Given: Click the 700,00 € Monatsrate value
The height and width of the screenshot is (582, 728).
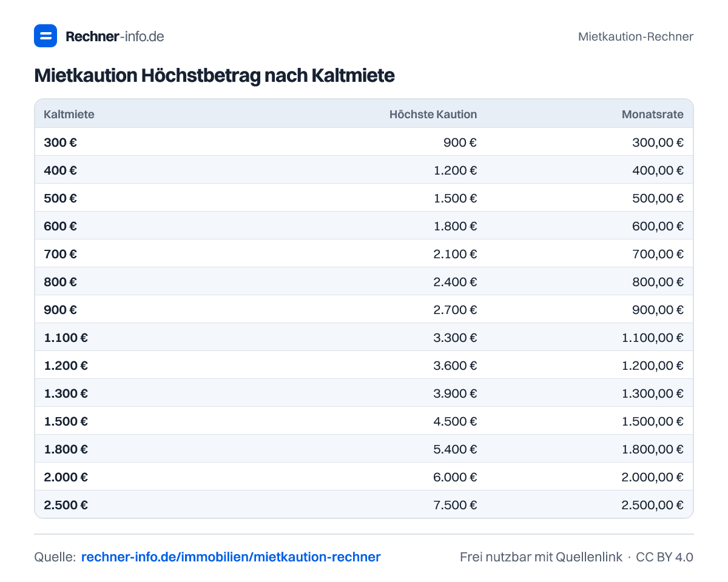Looking at the screenshot, I should (x=658, y=254).
